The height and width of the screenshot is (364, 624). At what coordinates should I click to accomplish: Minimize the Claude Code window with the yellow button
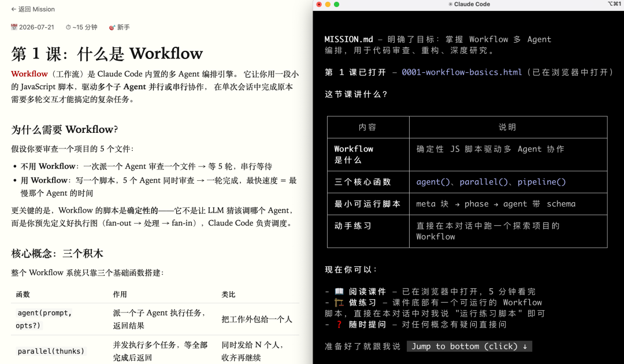click(x=328, y=5)
